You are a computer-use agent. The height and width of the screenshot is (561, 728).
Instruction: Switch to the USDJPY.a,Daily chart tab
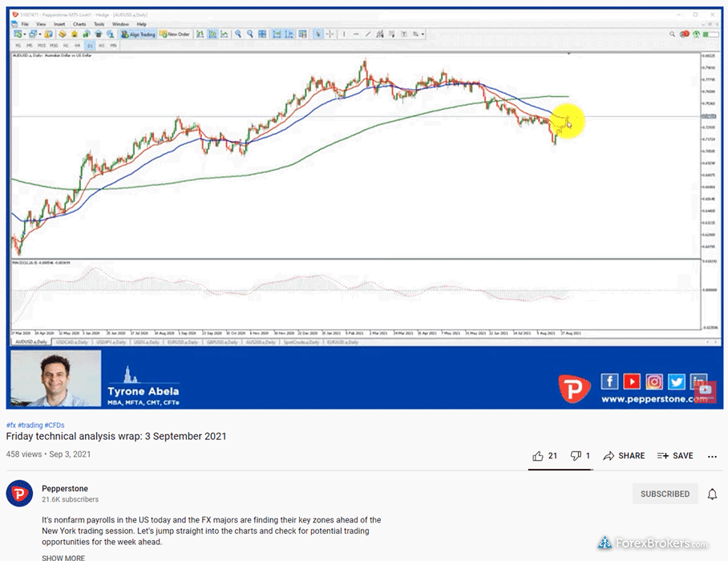(x=111, y=342)
